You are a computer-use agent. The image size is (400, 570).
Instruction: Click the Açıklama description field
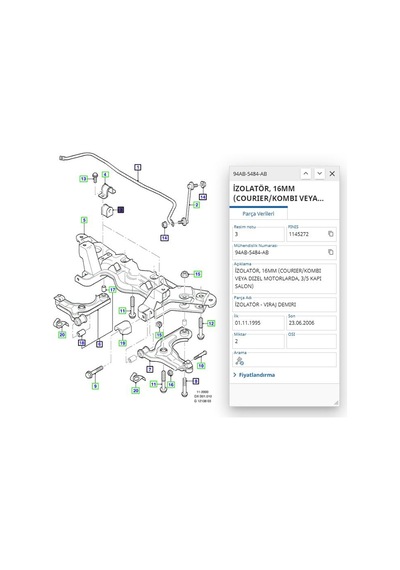[x=285, y=278]
